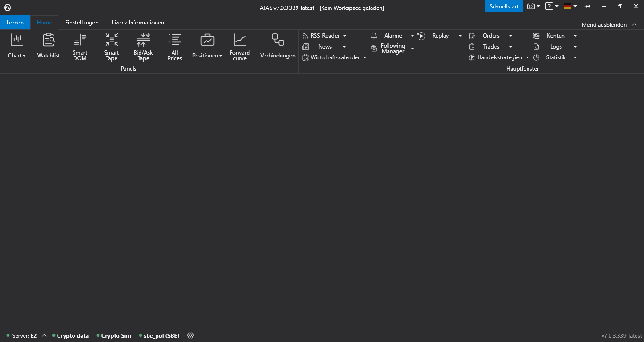
Task: Open the Chart panel icon
Action: [17, 40]
